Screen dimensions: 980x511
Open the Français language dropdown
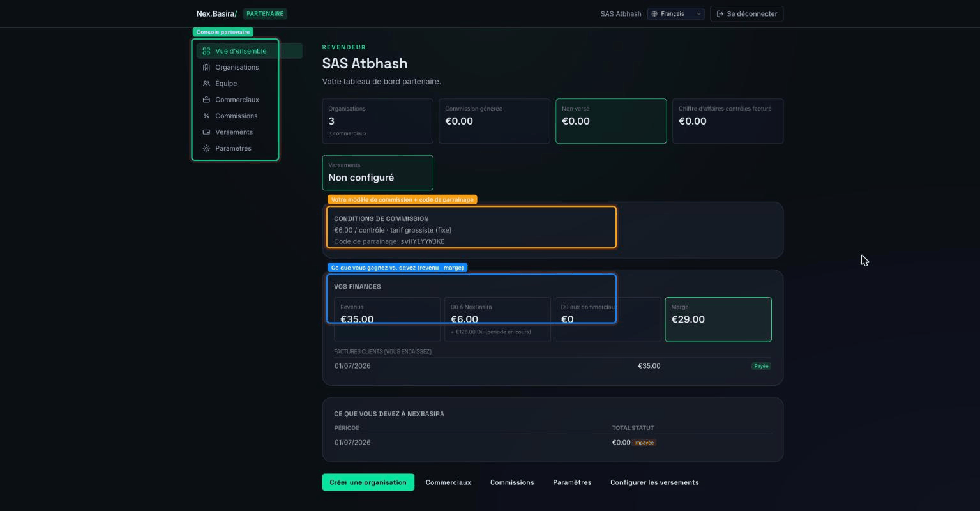click(675, 14)
